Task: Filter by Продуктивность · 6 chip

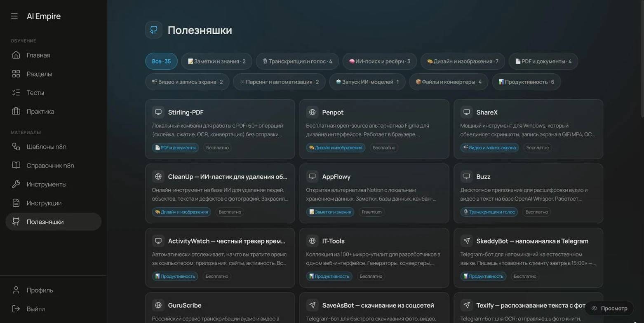Action: [x=526, y=82]
